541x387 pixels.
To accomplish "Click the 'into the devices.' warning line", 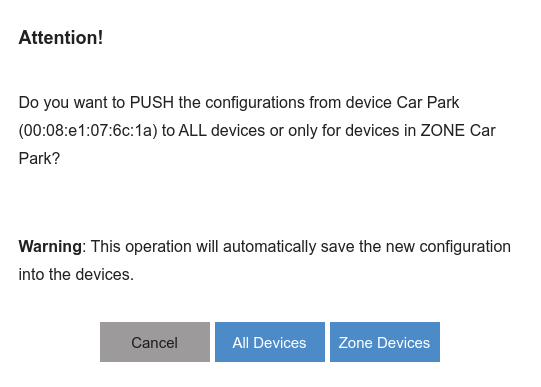I will point(76,275).
